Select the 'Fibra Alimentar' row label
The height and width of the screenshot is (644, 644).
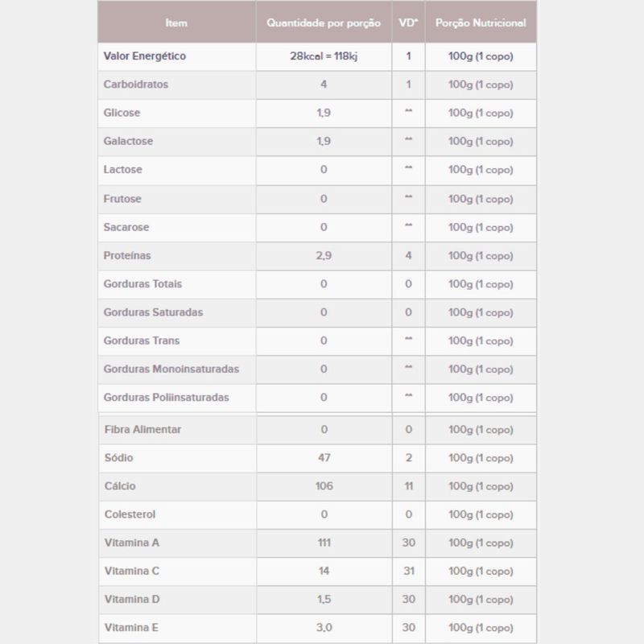(143, 429)
